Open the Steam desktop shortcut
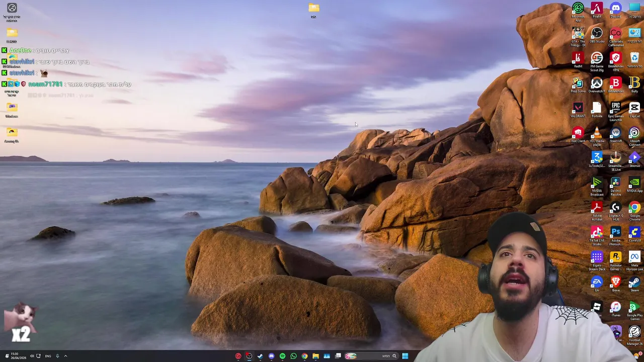644x362 pixels. (634, 285)
